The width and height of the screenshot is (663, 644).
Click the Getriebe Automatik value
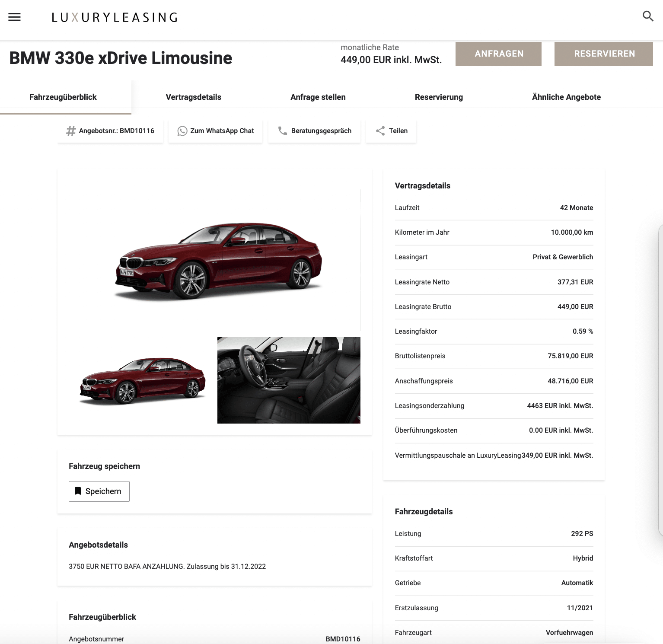click(x=577, y=583)
